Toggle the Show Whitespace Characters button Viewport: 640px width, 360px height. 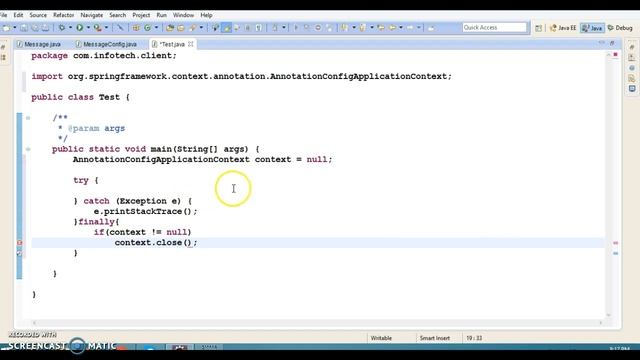[x=258, y=28]
